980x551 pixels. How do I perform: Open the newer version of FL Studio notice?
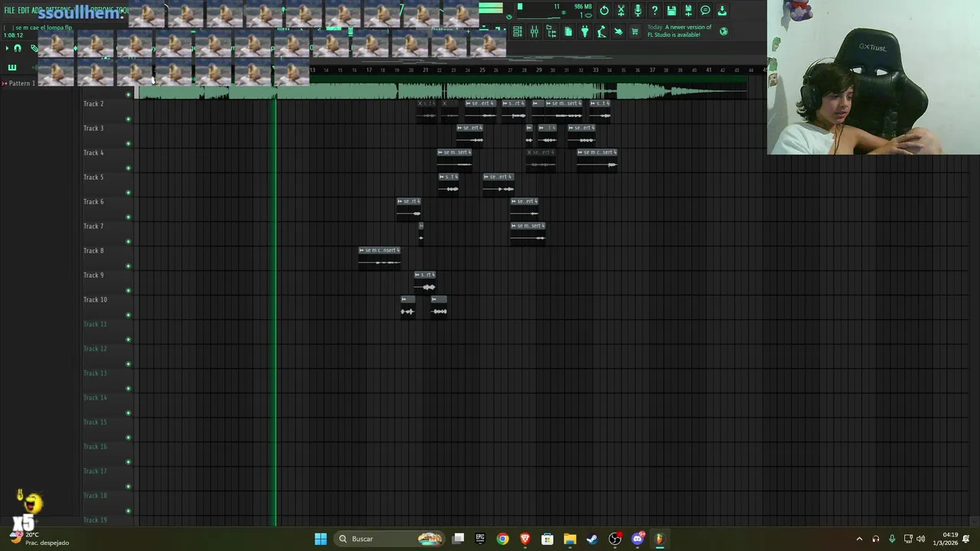(x=680, y=31)
